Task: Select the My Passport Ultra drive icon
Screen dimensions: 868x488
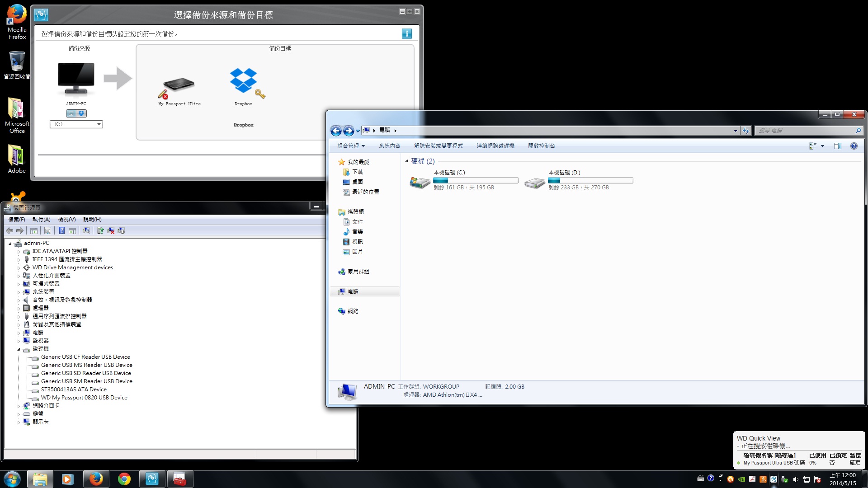Action: 179,84
